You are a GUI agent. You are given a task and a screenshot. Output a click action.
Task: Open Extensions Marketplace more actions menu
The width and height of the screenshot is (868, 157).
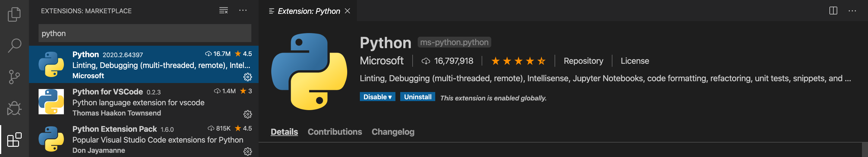243,11
